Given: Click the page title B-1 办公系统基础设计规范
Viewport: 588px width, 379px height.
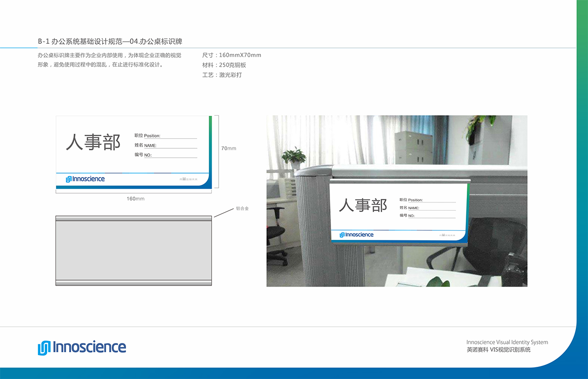Looking at the screenshot, I should point(110,42).
